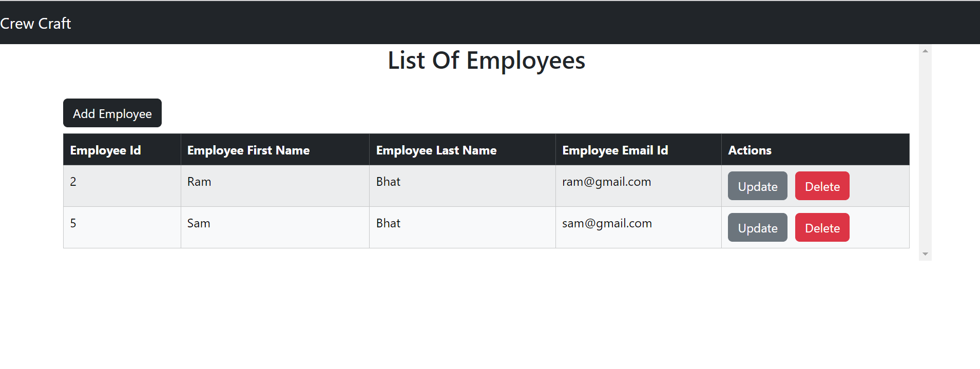Select the ram@gmail.com email cell
980x369 pixels.
pos(606,182)
